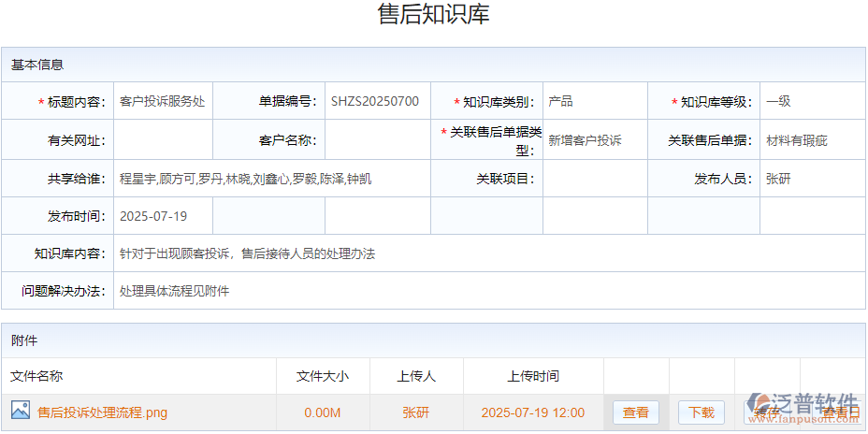Open the 知识库类别 field showing 产品
Viewport: 868px width, 434px height.
(594, 102)
